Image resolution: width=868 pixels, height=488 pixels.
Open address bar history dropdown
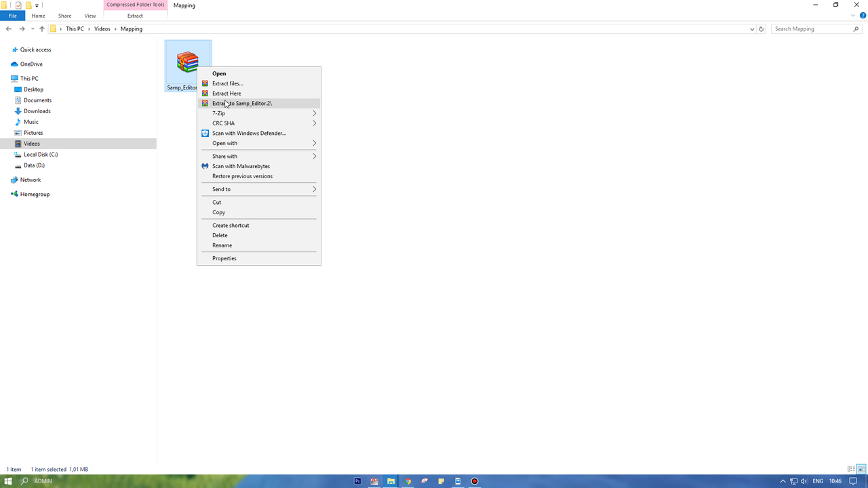click(x=752, y=29)
